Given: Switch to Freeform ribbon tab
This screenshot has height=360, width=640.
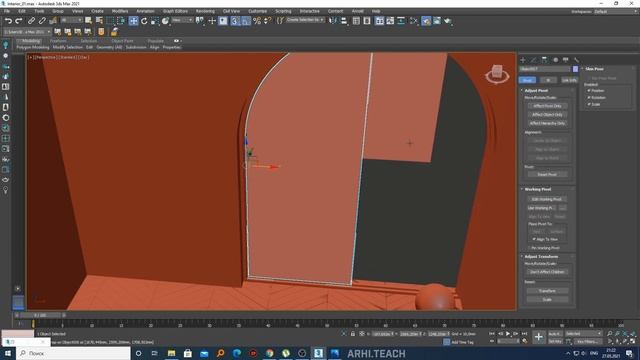Looking at the screenshot, I should click(58, 41).
